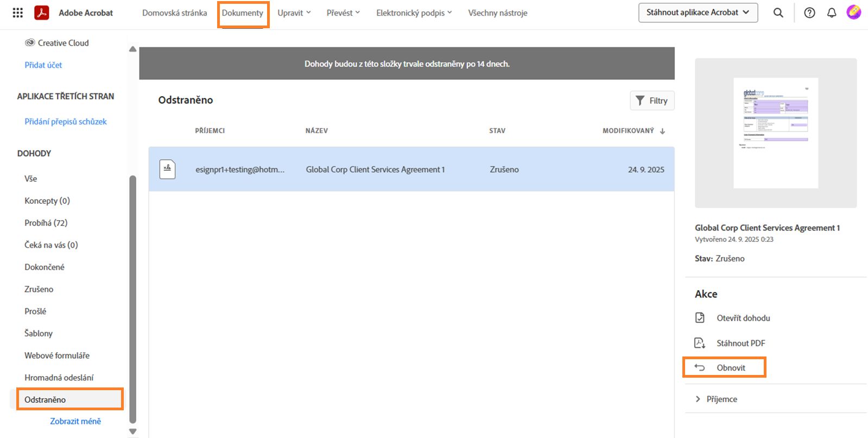Click the Obnovit restore arrow icon
868x438 pixels.
(x=700, y=368)
